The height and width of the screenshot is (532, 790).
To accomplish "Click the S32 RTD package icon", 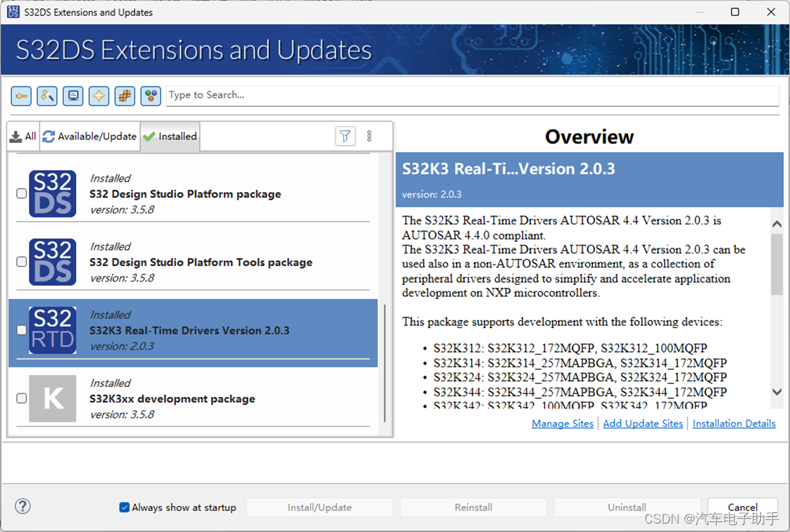I will point(52,330).
